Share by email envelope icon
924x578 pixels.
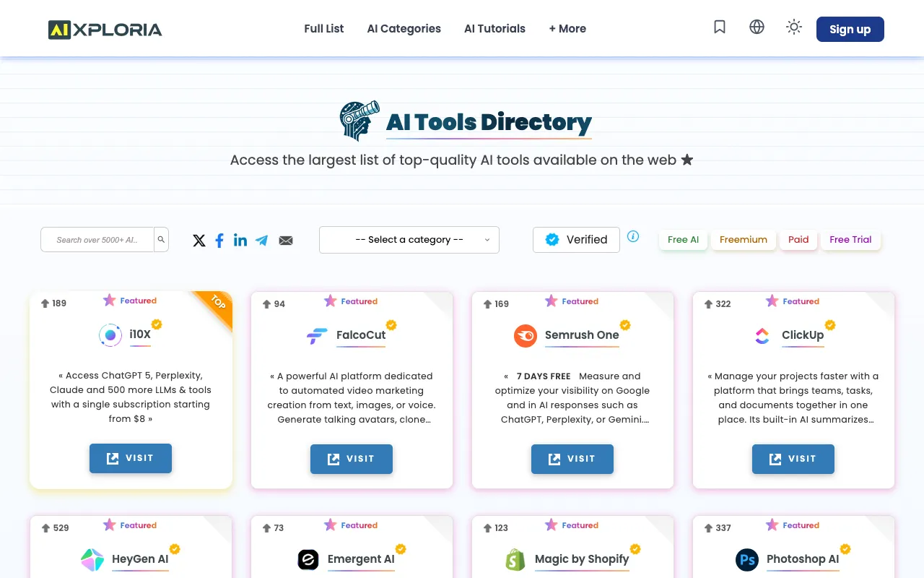286,241
